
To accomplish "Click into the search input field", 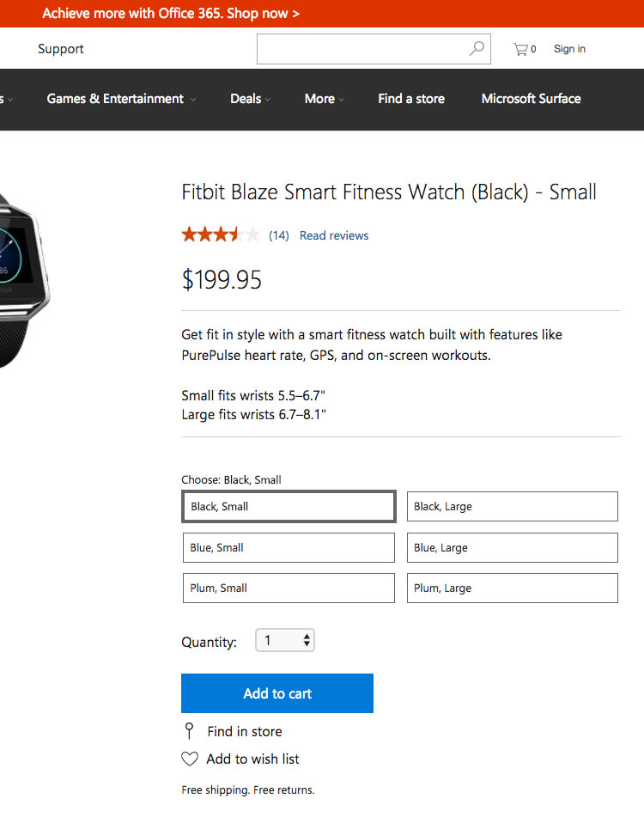I will click(362, 49).
